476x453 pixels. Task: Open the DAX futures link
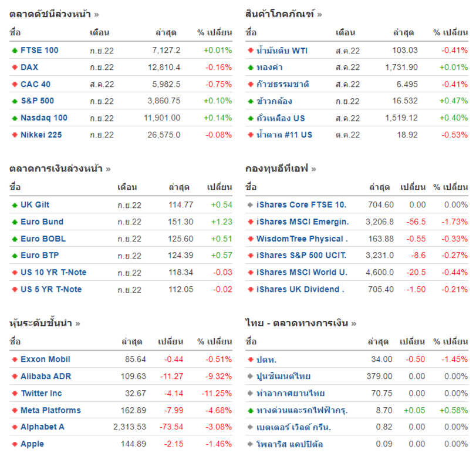click(x=29, y=67)
